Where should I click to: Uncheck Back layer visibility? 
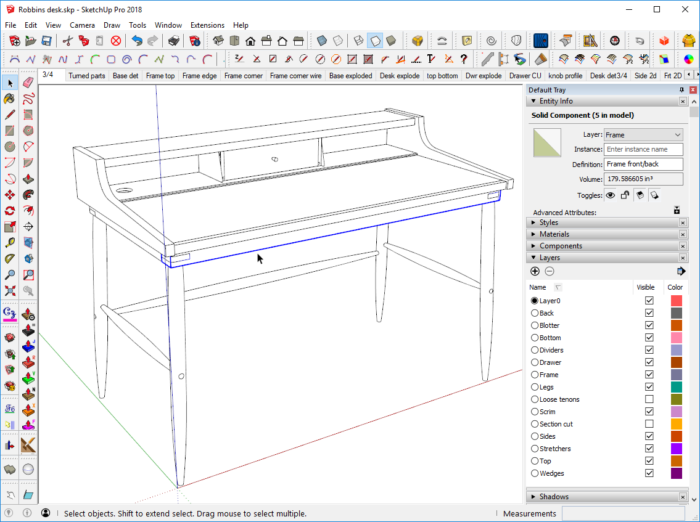tap(649, 313)
